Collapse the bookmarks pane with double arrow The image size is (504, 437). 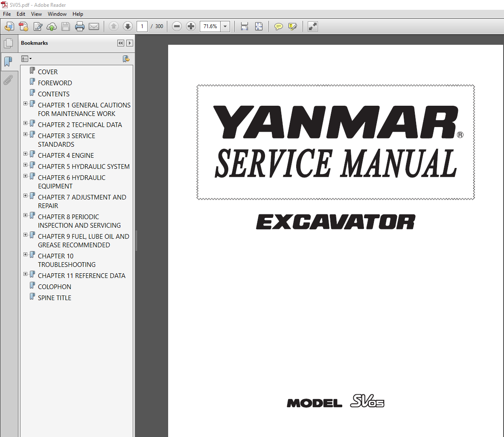(x=120, y=43)
